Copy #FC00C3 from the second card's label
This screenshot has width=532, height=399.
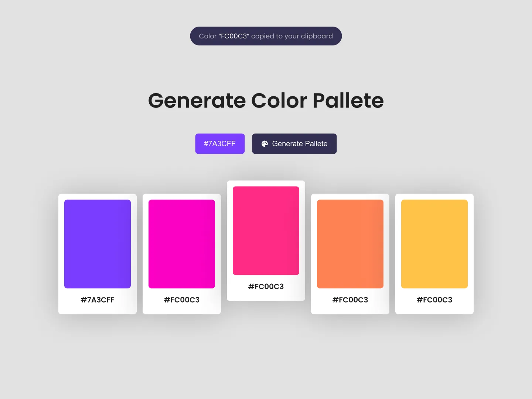[x=182, y=300]
